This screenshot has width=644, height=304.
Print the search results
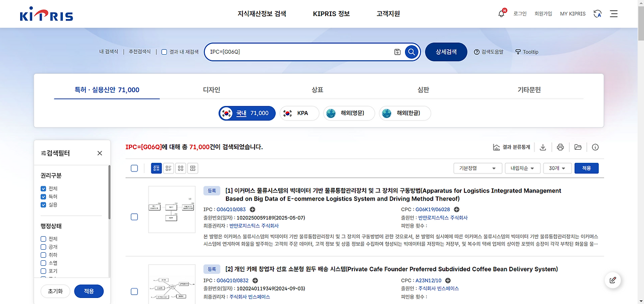(560, 147)
